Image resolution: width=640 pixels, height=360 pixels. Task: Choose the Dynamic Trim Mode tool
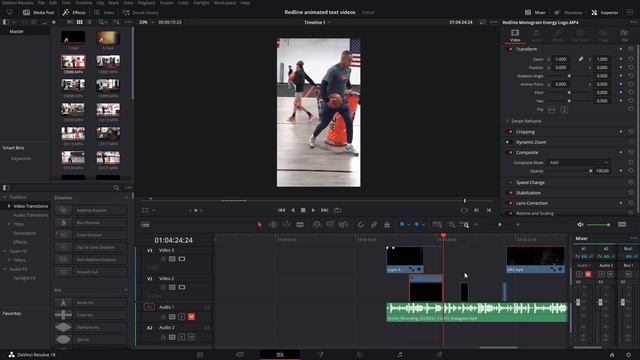click(x=287, y=224)
